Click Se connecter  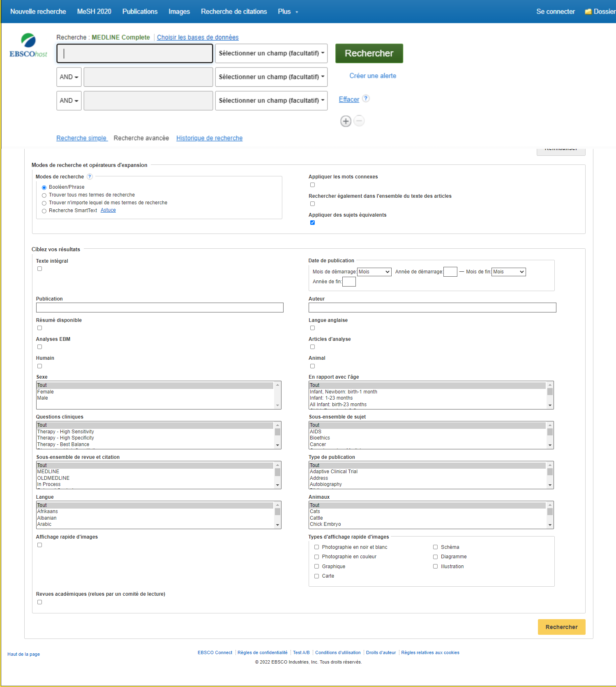(x=556, y=12)
